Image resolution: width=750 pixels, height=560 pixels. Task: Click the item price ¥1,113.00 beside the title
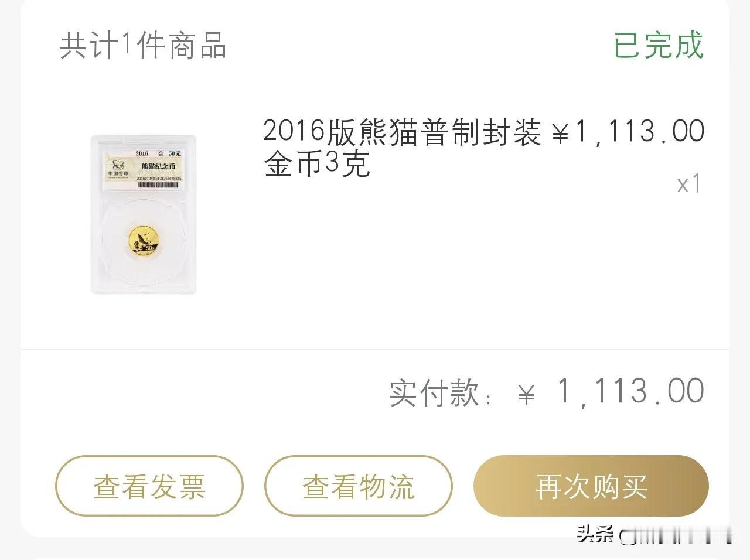coord(628,132)
